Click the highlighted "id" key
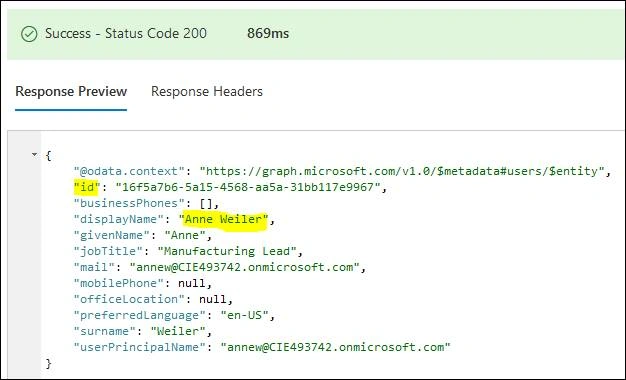The image size is (626, 380). 87,187
